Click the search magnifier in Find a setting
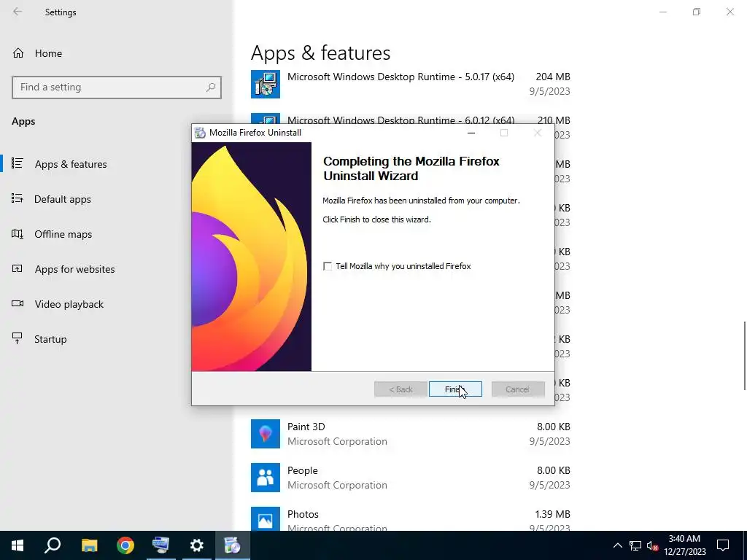 click(x=211, y=87)
